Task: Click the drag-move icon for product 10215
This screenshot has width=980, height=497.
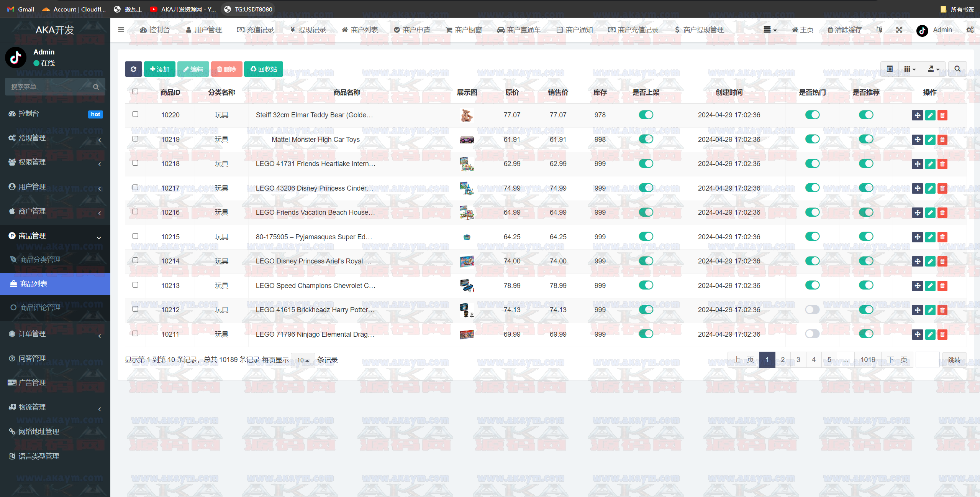Action: [x=917, y=237]
